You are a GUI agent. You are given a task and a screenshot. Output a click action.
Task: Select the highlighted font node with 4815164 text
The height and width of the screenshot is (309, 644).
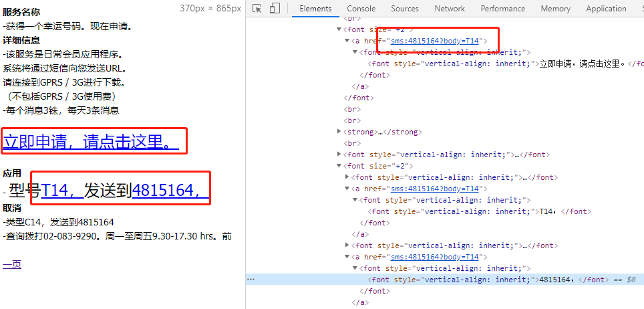[x=471, y=280]
